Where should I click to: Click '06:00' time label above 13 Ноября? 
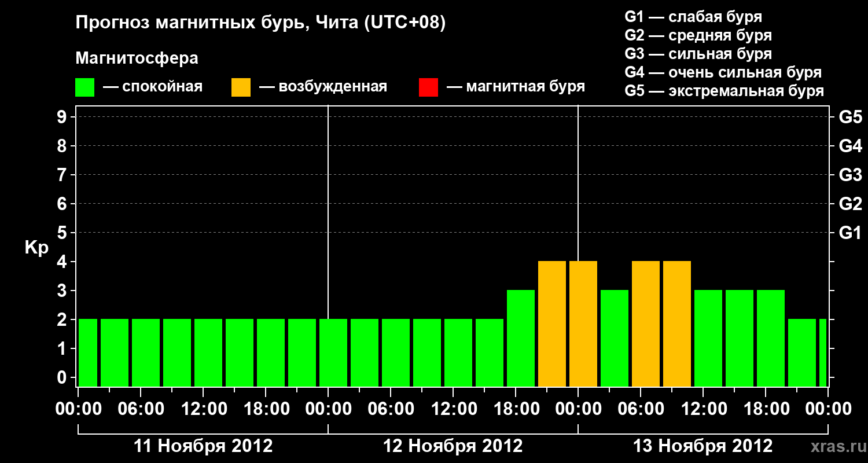(x=641, y=409)
